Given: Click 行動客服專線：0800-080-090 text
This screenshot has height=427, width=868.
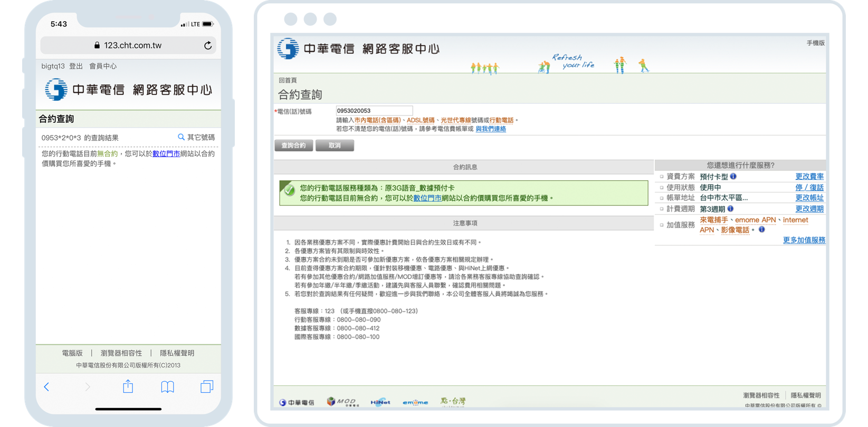Looking at the screenshot, I should click(337, 319).
